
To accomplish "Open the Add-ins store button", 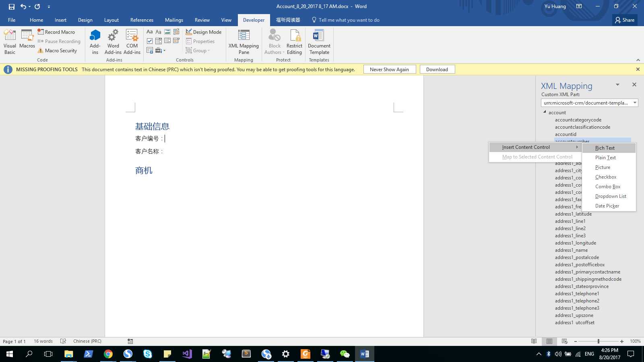I will [x=95, y=42].
